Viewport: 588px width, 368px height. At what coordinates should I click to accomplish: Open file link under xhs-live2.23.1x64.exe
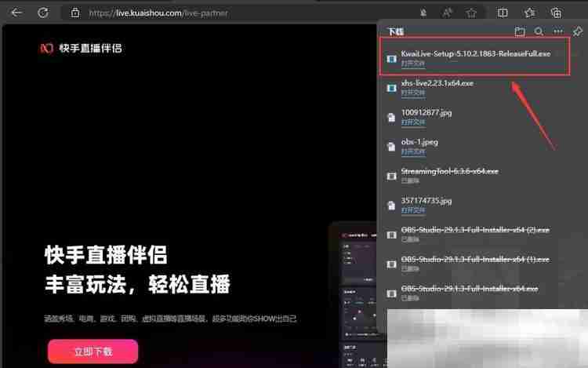pos(413,93)
